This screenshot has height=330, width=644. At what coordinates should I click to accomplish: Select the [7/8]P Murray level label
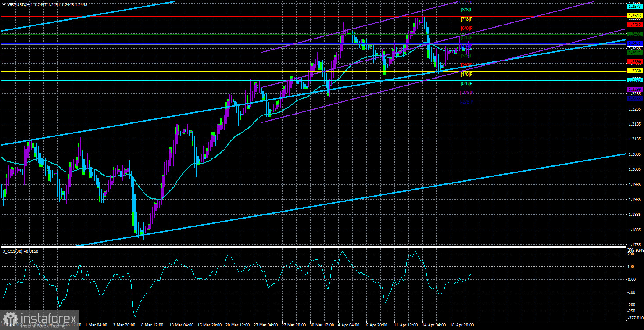coord(466,19)
